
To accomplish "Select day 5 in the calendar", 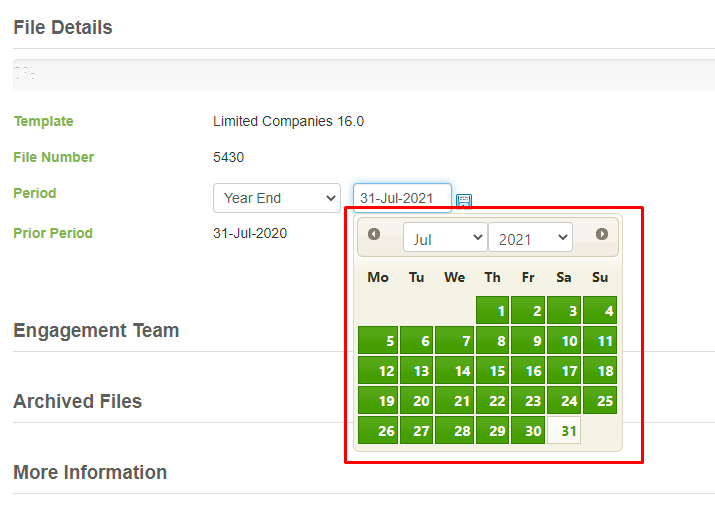I will pos(378,340).
